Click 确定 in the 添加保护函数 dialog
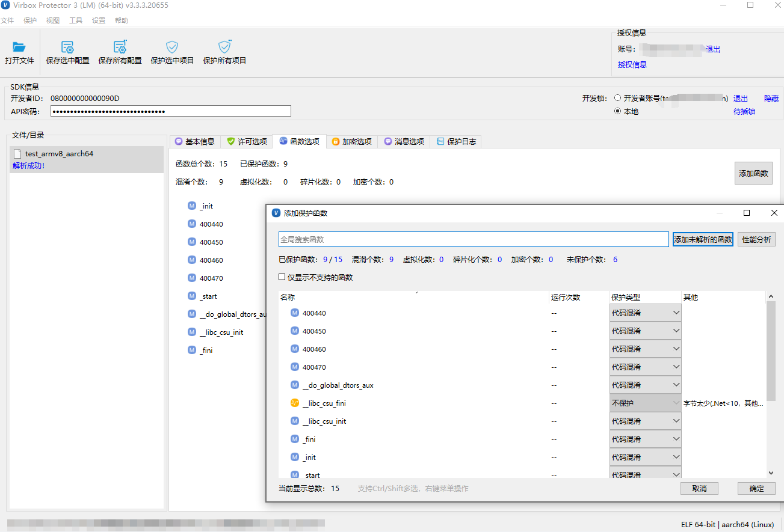The image size is (784, 532). 756,488
